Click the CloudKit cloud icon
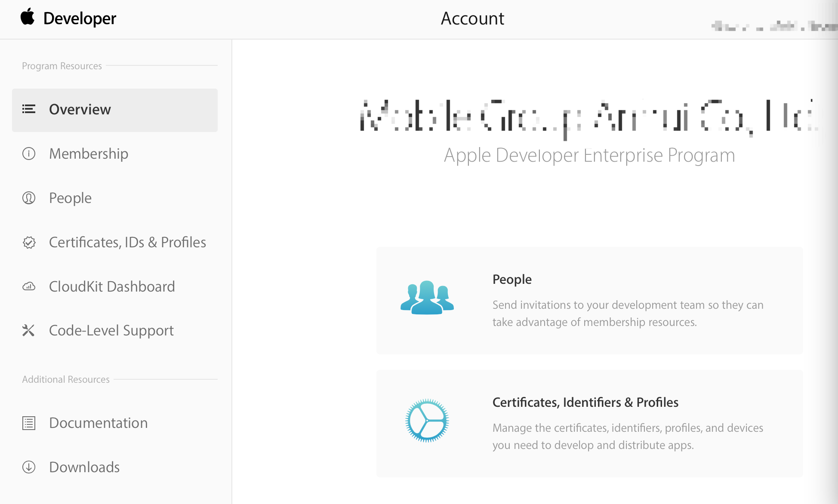 (29, 286)
